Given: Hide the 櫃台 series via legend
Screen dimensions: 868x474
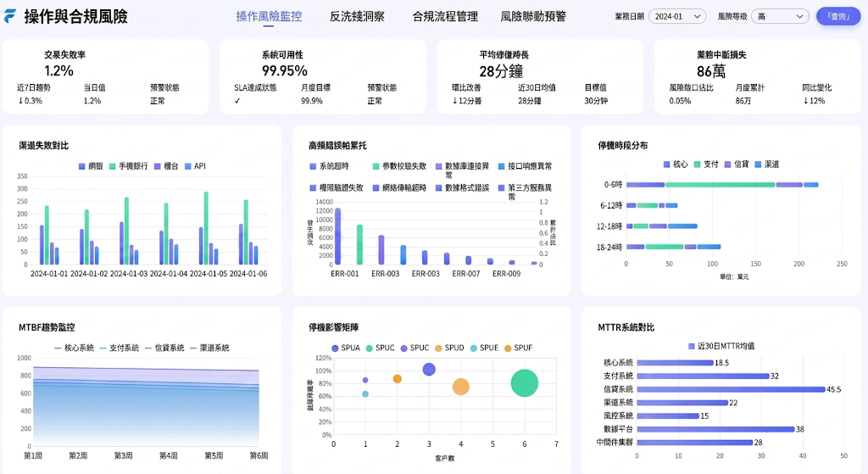Looking at the screenshot, I should tap(166, 166).
